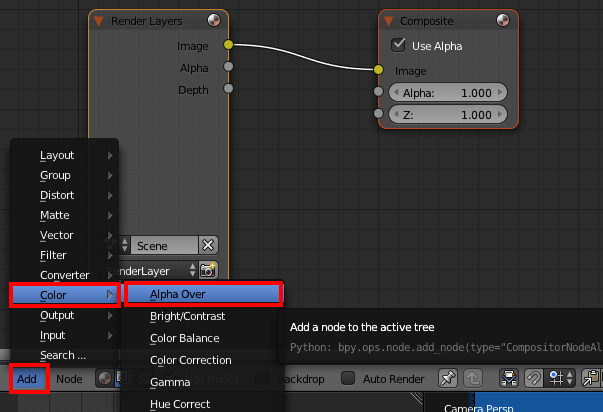
Task: Expand the Converter submenu
Action: 64,275
